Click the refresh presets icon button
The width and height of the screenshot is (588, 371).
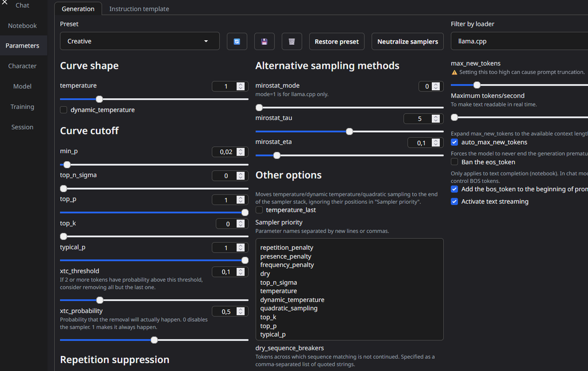coord(237,41)
